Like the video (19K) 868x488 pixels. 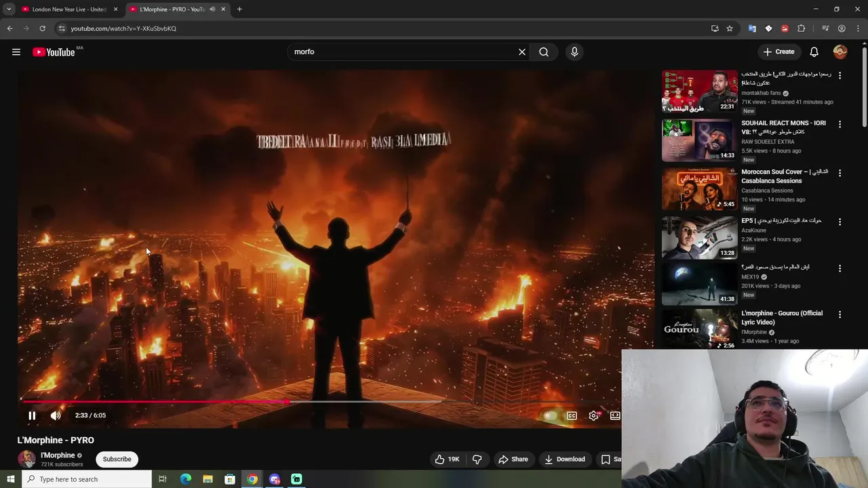(447, 459)
